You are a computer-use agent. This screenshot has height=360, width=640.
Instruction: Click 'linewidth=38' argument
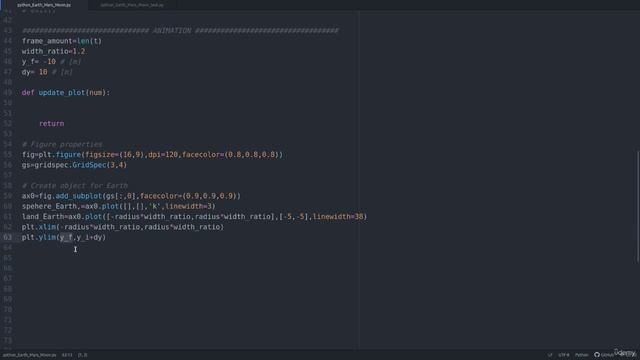click(338, 216)
